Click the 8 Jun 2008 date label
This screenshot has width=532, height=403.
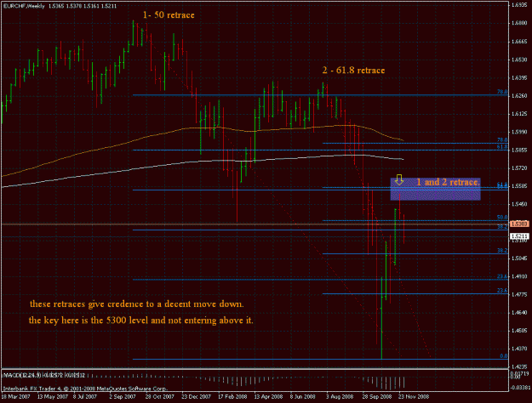[303, 396]
